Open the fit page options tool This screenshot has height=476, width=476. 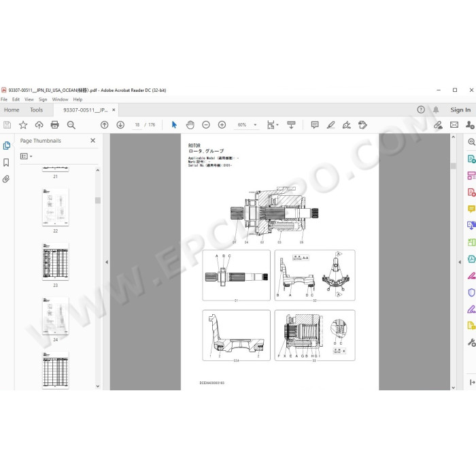coord(272,124)
